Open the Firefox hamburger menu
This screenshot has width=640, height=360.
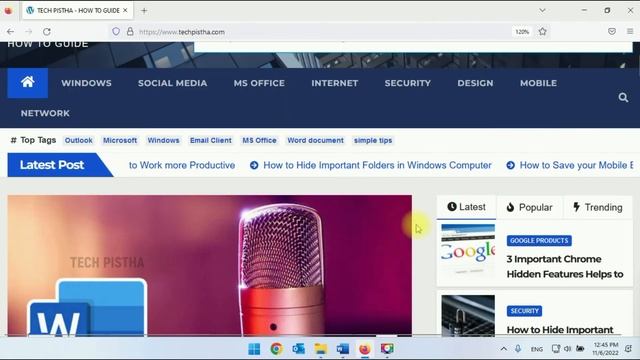coord(630,31)
